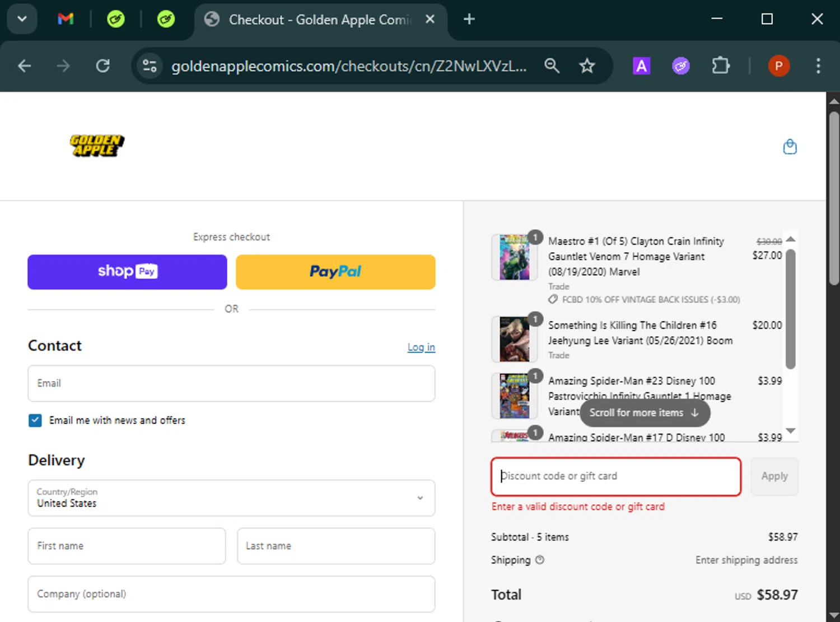Go forward to next page
This screenshot has height=622, width=840.
click(x=63, y=66)
